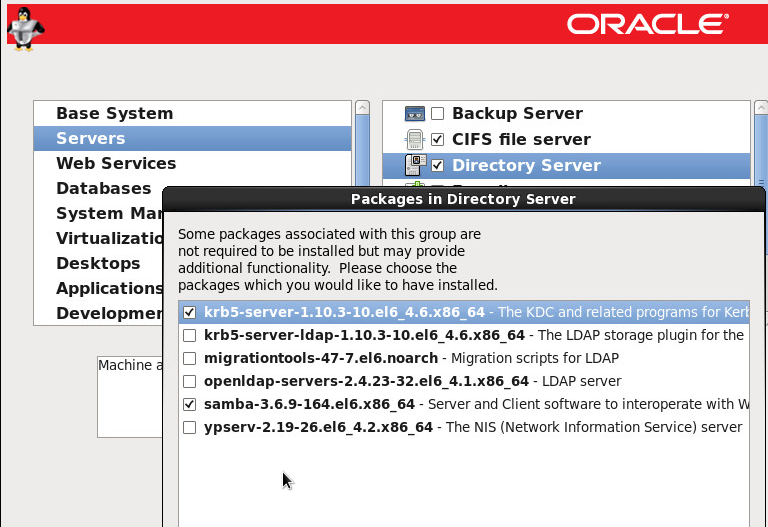Select Development category
The image size is (768, 527).
click(x=98, y=313)
